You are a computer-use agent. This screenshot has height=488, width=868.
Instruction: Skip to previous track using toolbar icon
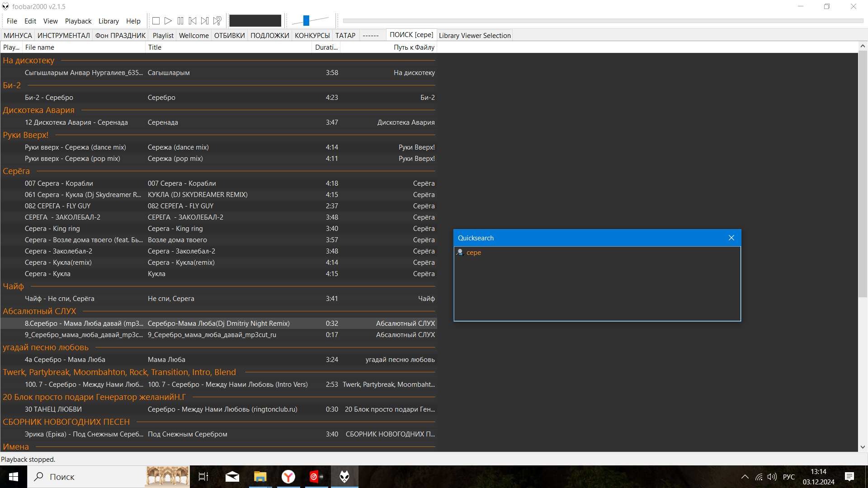point(193,21)
